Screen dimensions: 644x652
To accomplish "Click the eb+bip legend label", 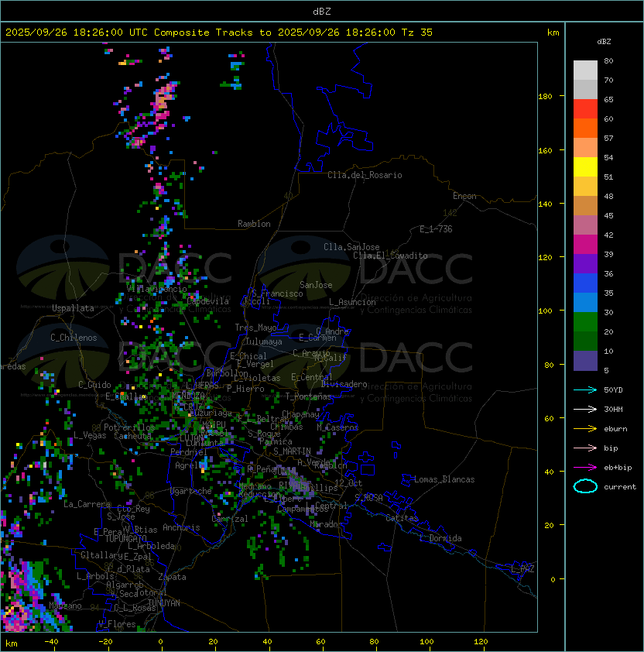I will coord(618,468).
